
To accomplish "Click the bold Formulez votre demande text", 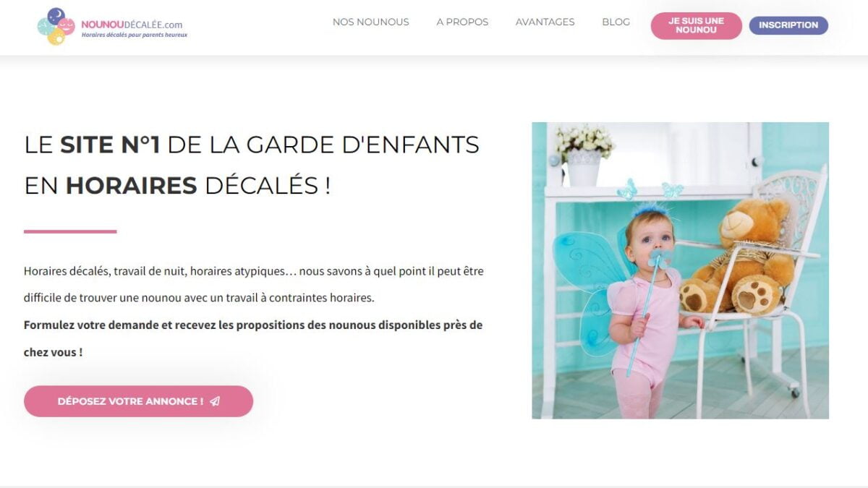I will click(253, 338).
